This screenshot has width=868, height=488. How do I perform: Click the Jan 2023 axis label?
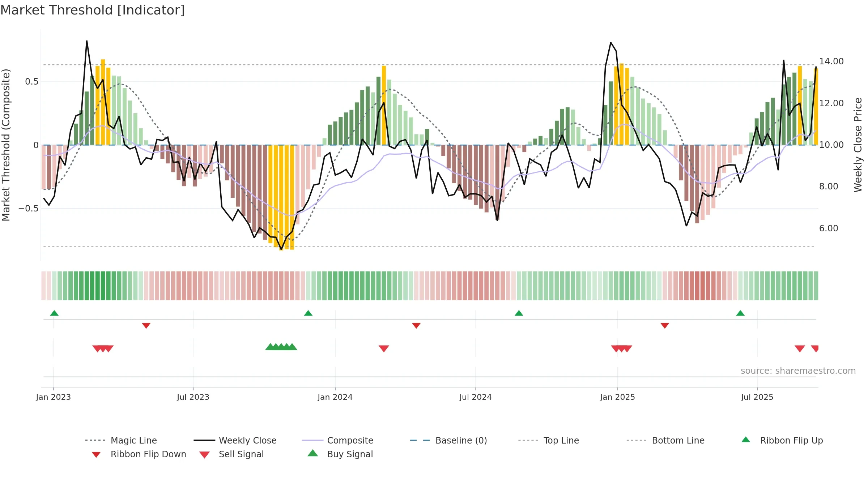[54, 397]
